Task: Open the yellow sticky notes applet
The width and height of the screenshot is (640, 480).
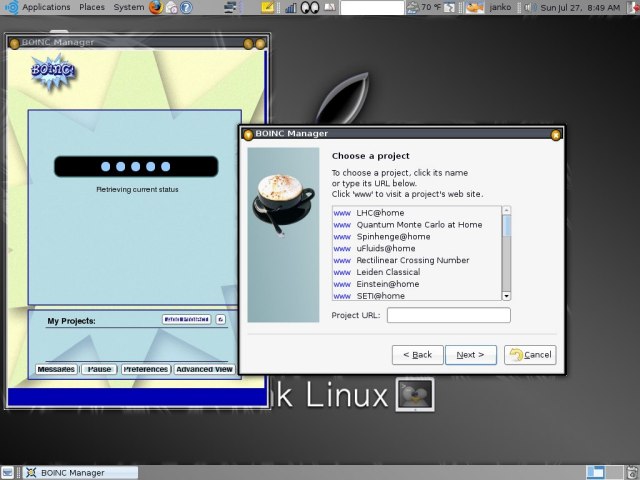Action: pyautogui.click(x=268, y=7)
